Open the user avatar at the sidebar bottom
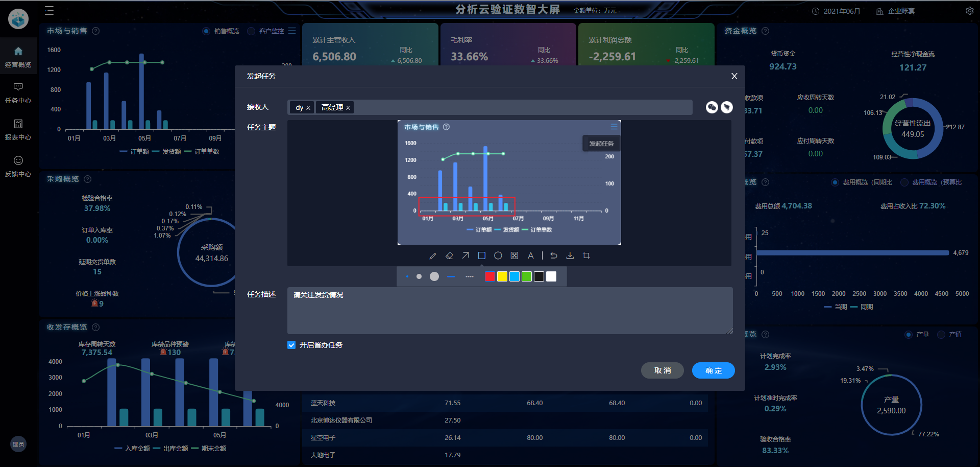This screenshot has width=980, height=467. [18, 444]
